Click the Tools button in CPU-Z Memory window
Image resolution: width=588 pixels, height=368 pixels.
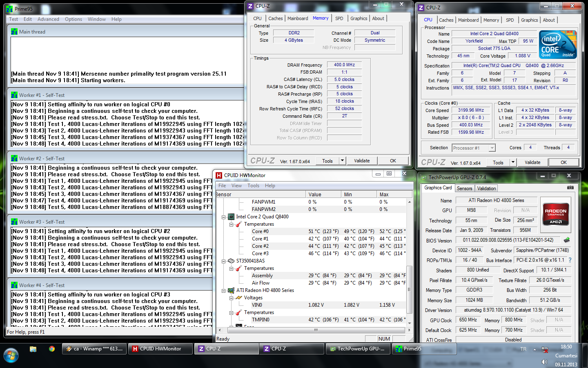pos(327,161)
